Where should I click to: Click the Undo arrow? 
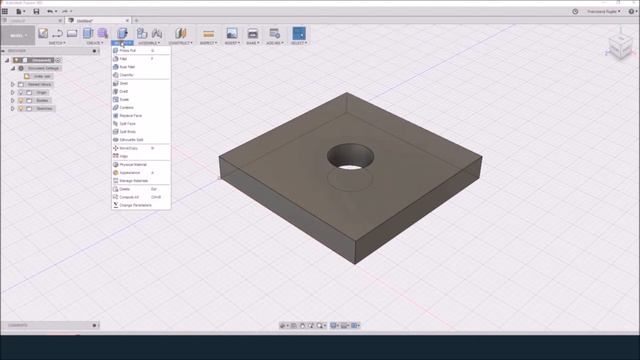(51, 11)
